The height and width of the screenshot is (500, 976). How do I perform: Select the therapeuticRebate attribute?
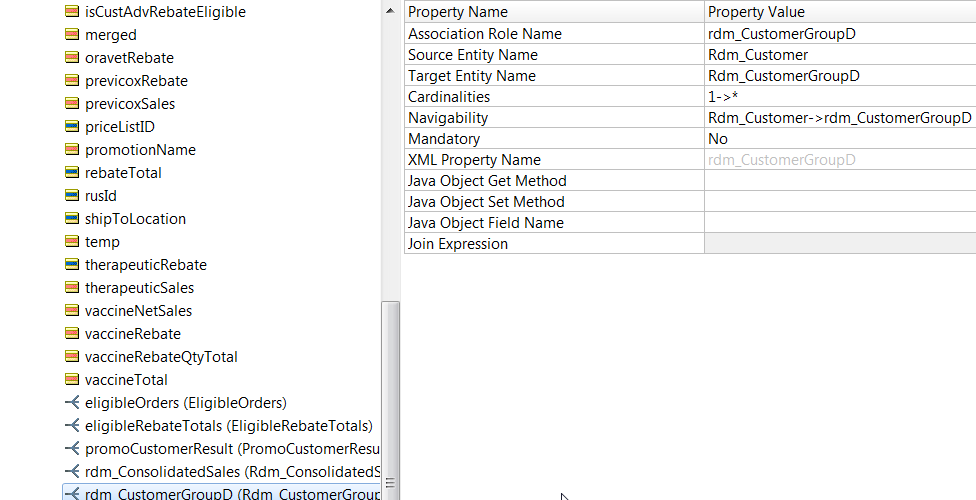point(146,265)
